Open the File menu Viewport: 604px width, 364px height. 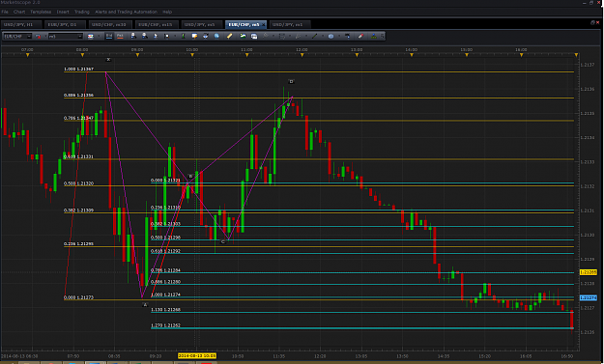[5, 12]
